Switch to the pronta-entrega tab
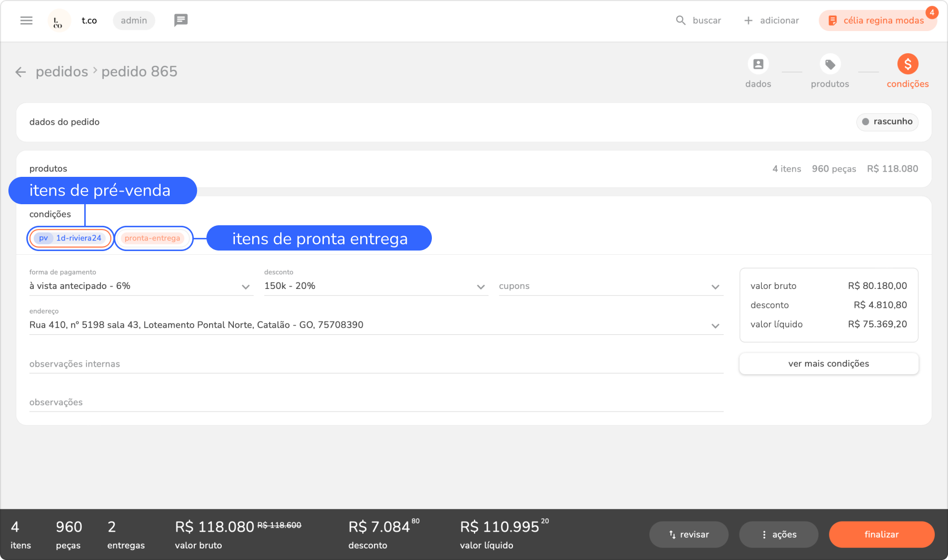The width and height of the screenshot is (948, 560). 153,238
